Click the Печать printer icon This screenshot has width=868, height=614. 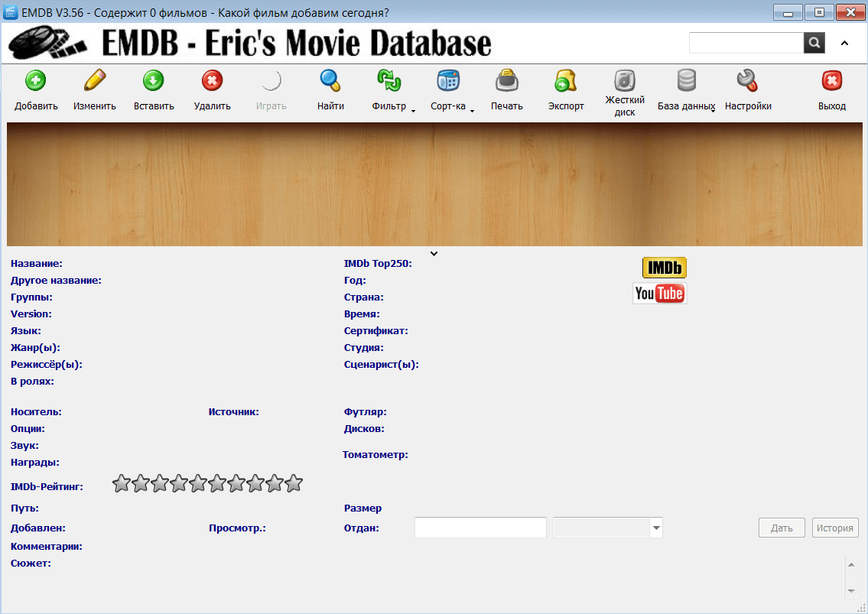click(506, 81)
